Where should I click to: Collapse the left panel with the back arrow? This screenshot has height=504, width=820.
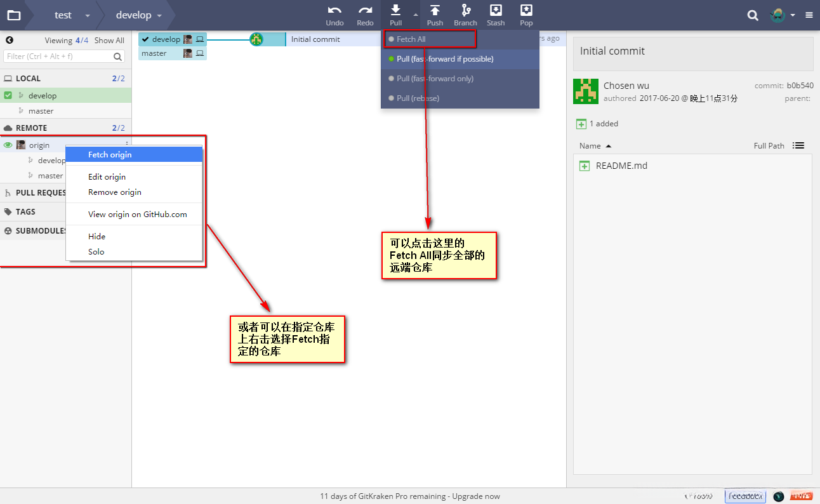point(10,40)
